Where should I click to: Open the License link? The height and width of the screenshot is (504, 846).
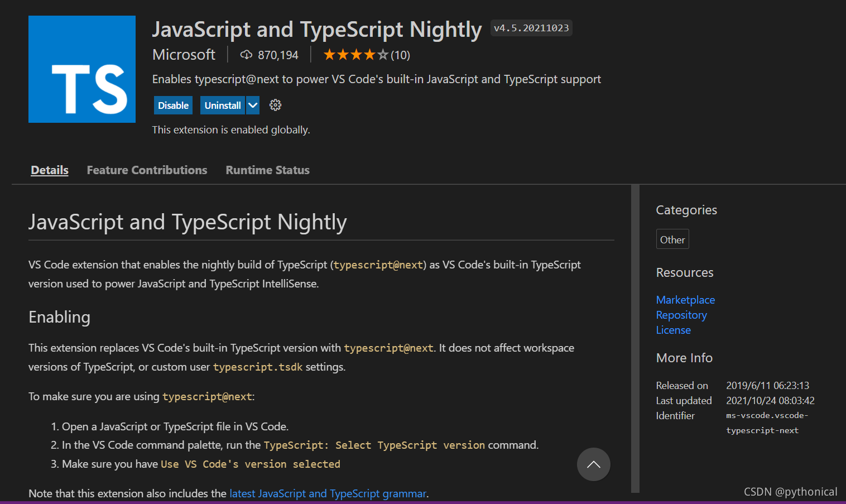pos(674,330)
